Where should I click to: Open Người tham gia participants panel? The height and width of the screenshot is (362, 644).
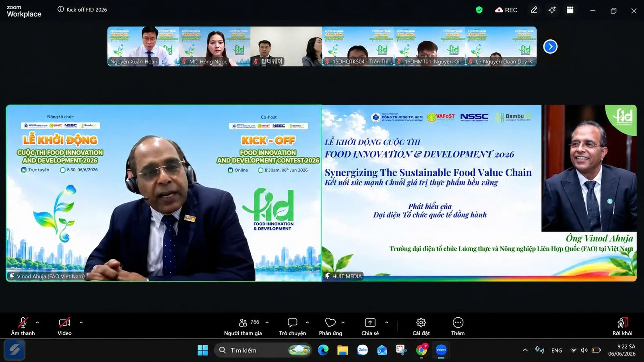click(243, 326)
